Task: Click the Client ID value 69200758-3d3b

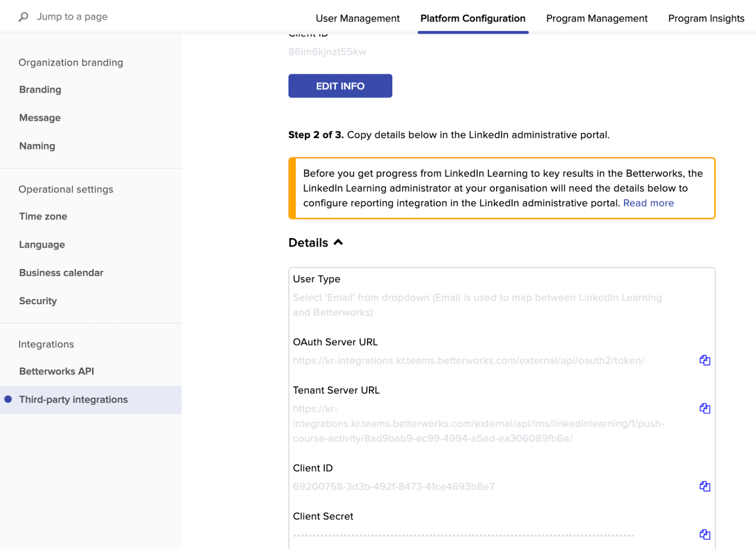Action: 394,487
